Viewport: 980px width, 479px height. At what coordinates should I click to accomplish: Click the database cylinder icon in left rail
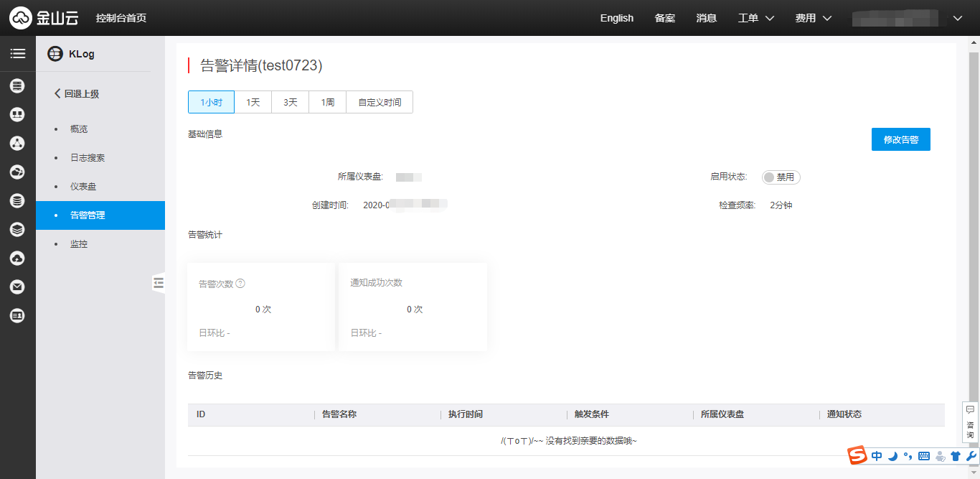pyautogui.click(x=18, y=200)
